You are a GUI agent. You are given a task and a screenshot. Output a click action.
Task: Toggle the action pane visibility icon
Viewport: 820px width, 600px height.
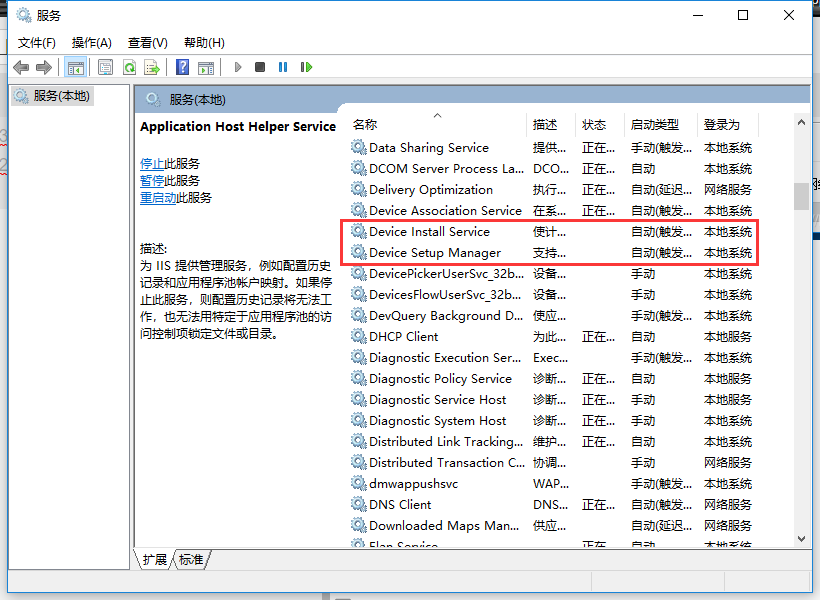click(x=208, y=67)
